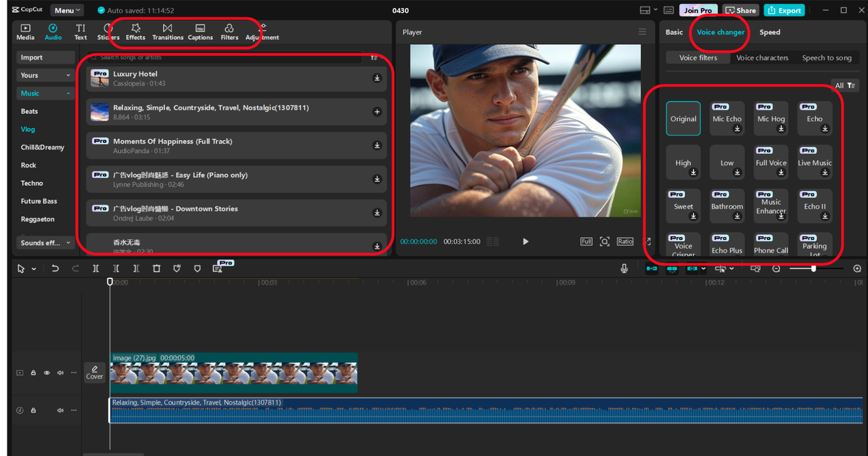Viewport: 868px width, 456px height.
Task: Add the Relaxing, Simple, Countryside track to timeline
Action: pos(377,112)
